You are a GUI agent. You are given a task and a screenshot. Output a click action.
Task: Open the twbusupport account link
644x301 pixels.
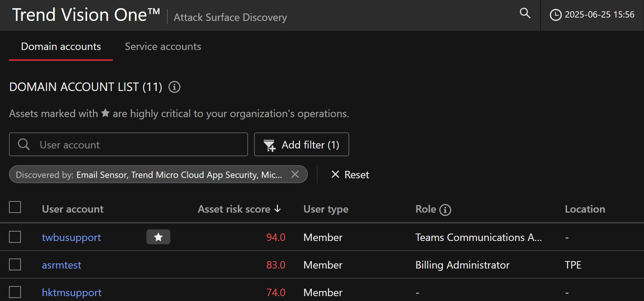(x=71, y=238)
